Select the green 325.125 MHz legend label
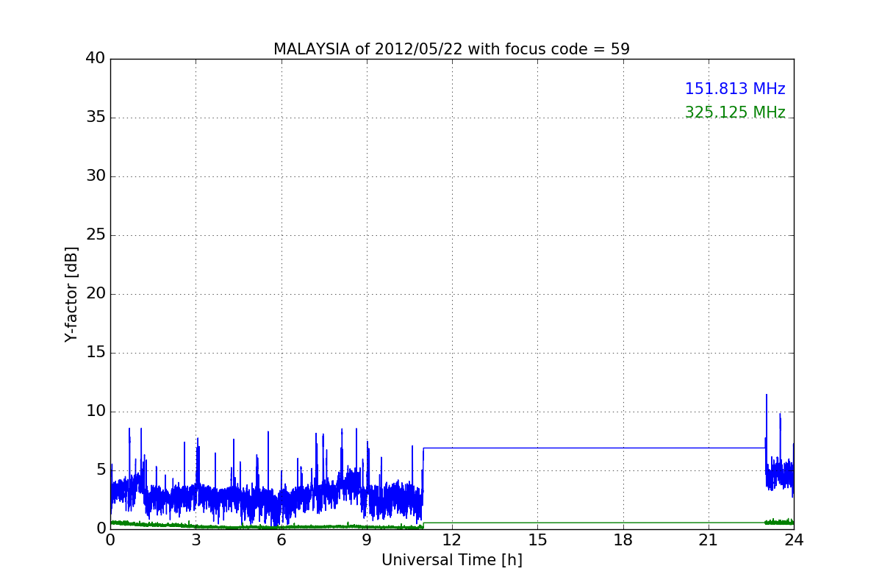The image size is (882, 588). 735,112
